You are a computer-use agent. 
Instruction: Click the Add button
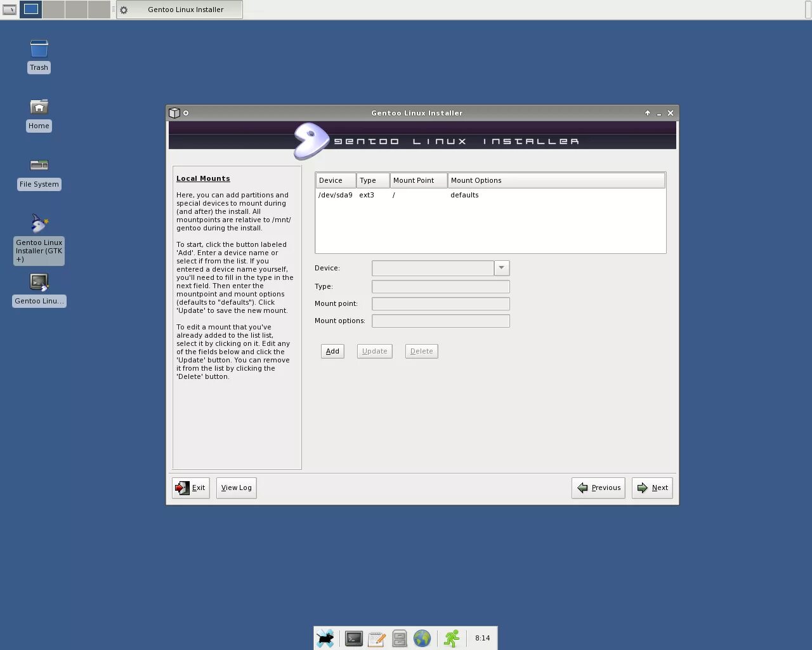click(x=332, y=351)
